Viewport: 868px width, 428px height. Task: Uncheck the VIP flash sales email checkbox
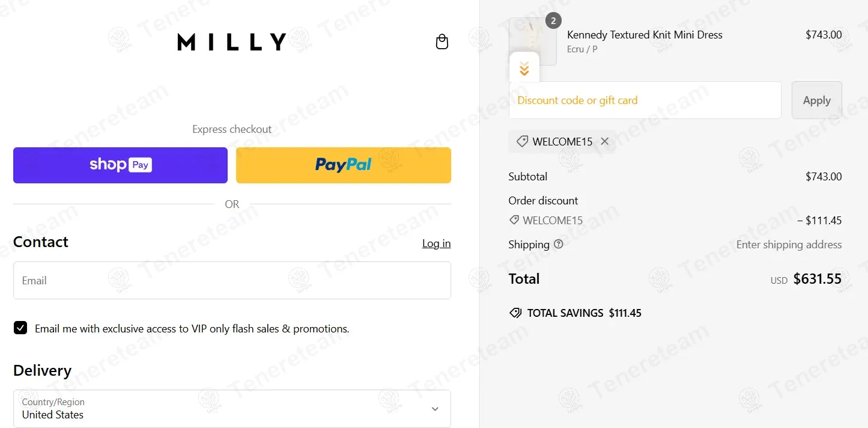pyautogui.click(x=20, y=328)
